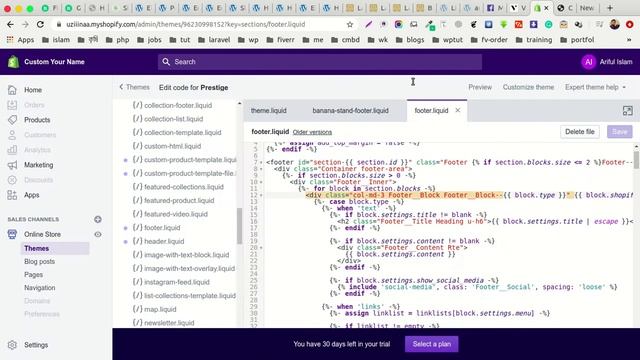Screen dimensions: 640x360
Task: Click the code editor vertical scrollbar
Action: 636,159
